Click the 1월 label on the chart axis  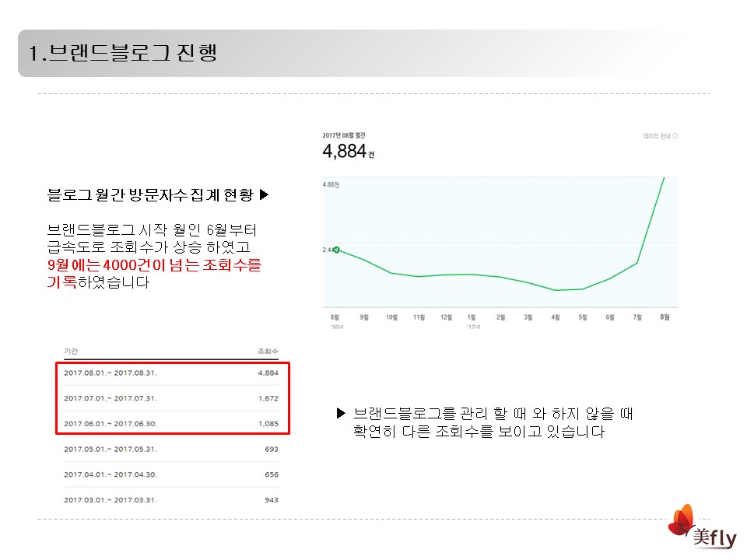[472, 317]
